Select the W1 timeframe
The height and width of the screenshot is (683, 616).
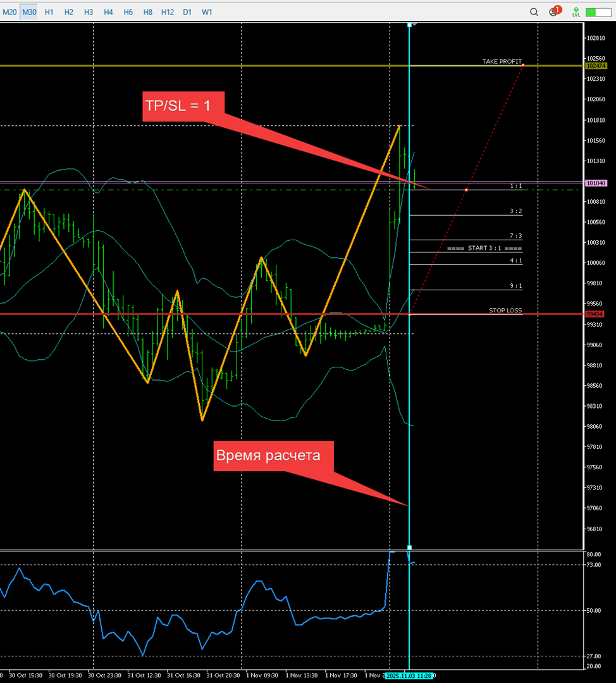coord(207,12)
